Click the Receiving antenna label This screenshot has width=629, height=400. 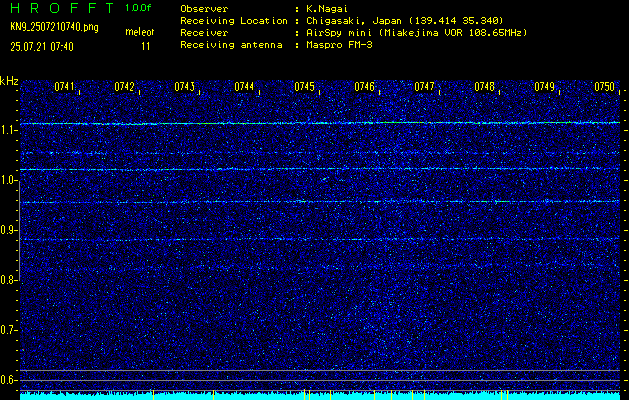(x=231, y=45)
